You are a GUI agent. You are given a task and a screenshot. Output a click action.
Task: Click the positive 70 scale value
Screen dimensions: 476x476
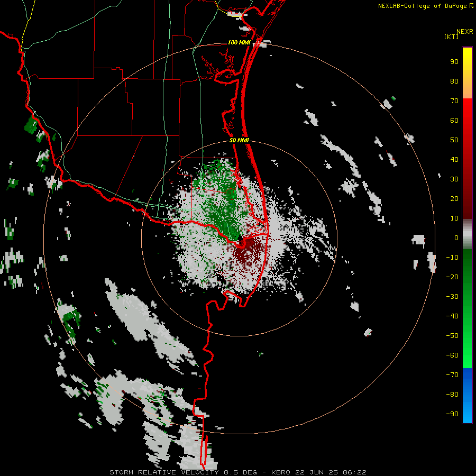pyautogui.click(x=454, y=101)
